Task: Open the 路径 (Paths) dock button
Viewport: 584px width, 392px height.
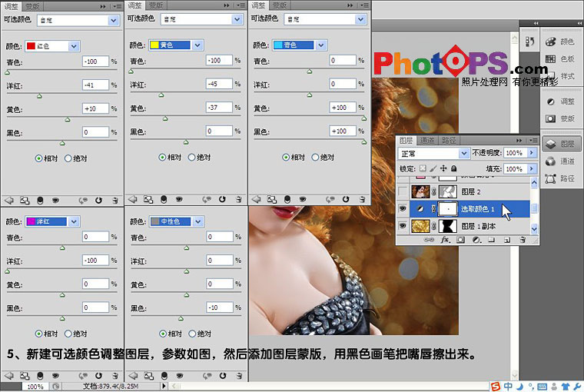Action: [560, 178]
